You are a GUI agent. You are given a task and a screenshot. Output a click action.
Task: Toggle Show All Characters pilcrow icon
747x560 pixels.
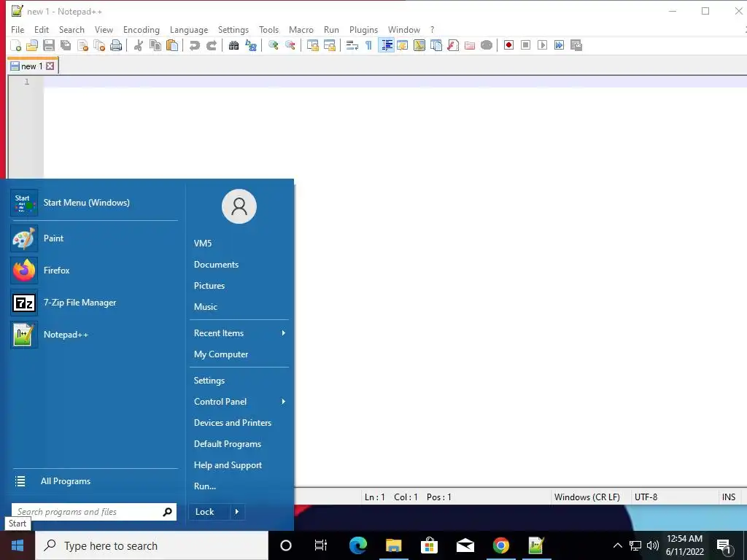[368, 45]
